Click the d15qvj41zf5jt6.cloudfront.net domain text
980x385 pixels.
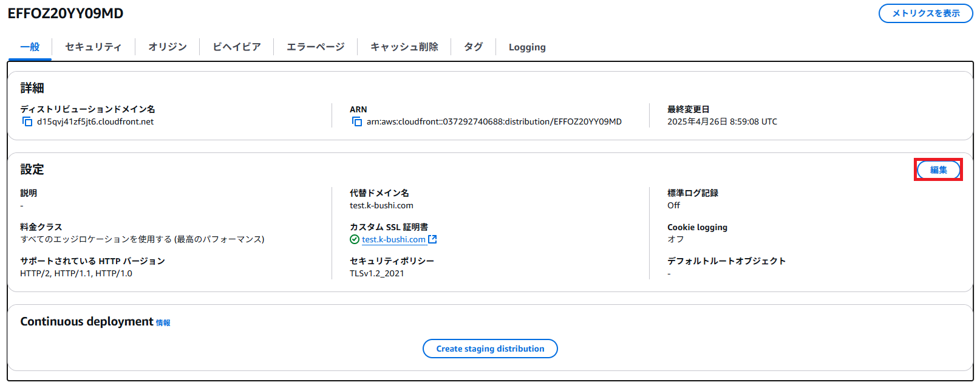(x=95, y=121)
